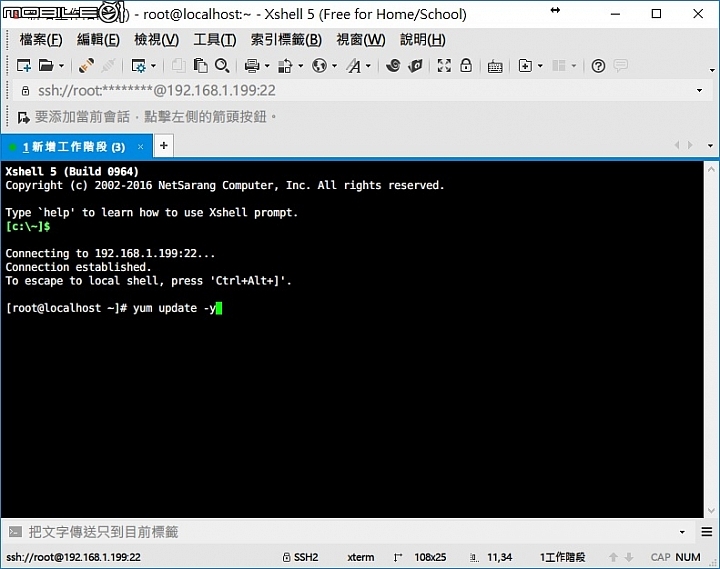The width and height of the screenshot is (720, 569).
Task: Click the [c:\~]$ local prompt text
Action: pyautogui.click(x=28, y=226)
